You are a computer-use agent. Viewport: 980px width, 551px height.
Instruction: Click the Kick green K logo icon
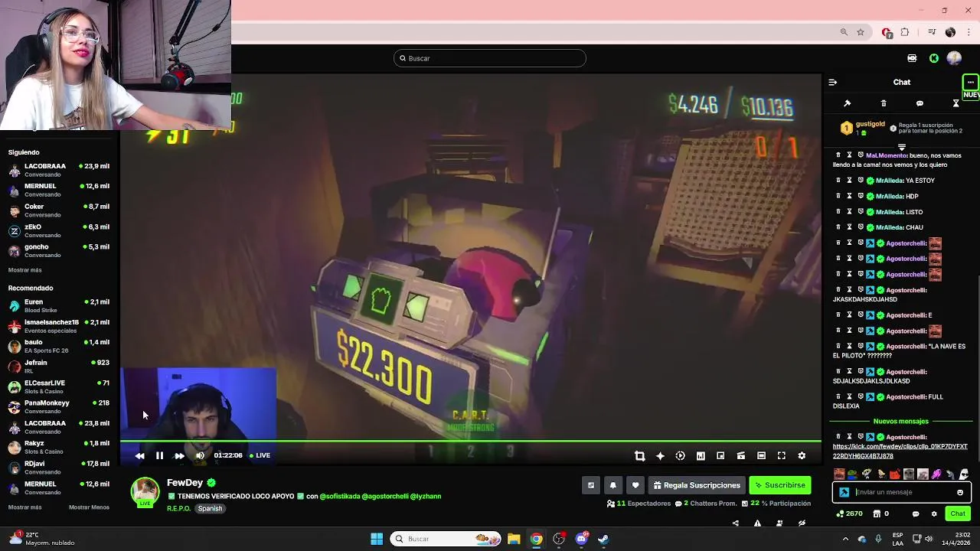click(934, 58)
